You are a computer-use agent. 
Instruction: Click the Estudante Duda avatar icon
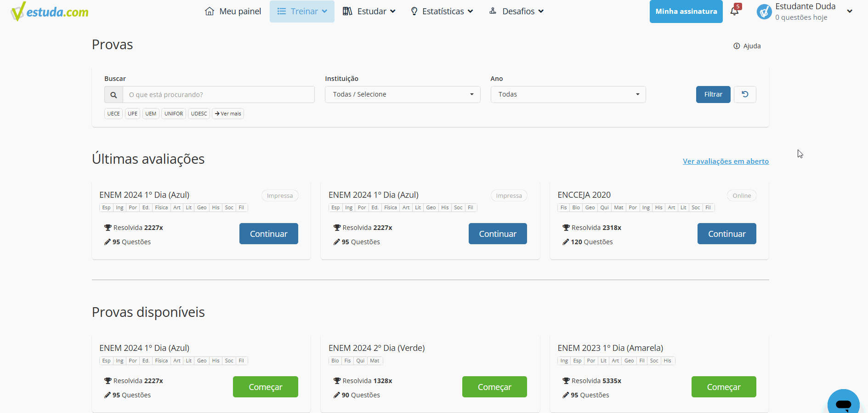(764, 11)
